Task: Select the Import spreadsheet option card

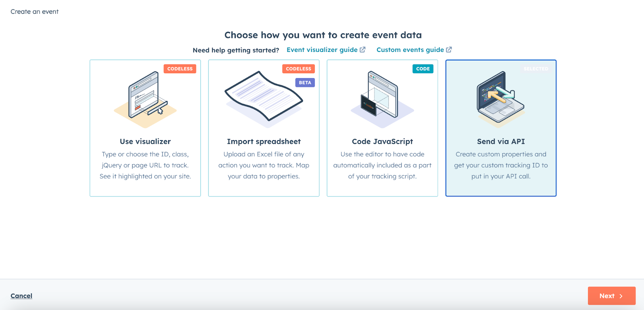Action: (x=264, y=128)
